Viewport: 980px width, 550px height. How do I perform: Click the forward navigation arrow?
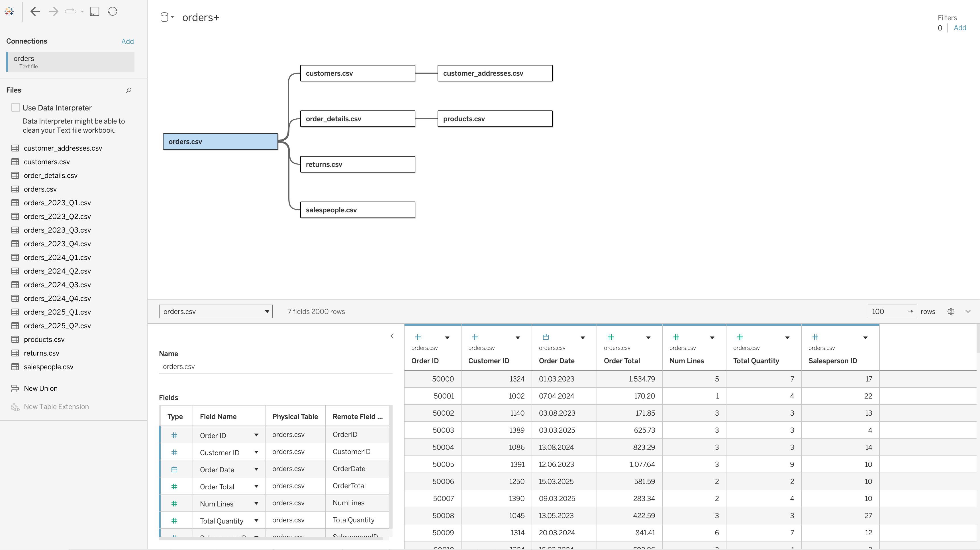coord(53,11)
